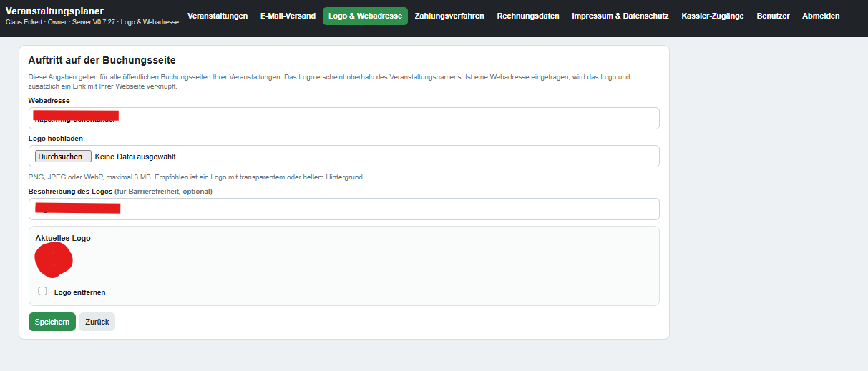Screen dimensions: 868x371
Task: Click the server version subtitle text
Action: (x=92, y=23)
